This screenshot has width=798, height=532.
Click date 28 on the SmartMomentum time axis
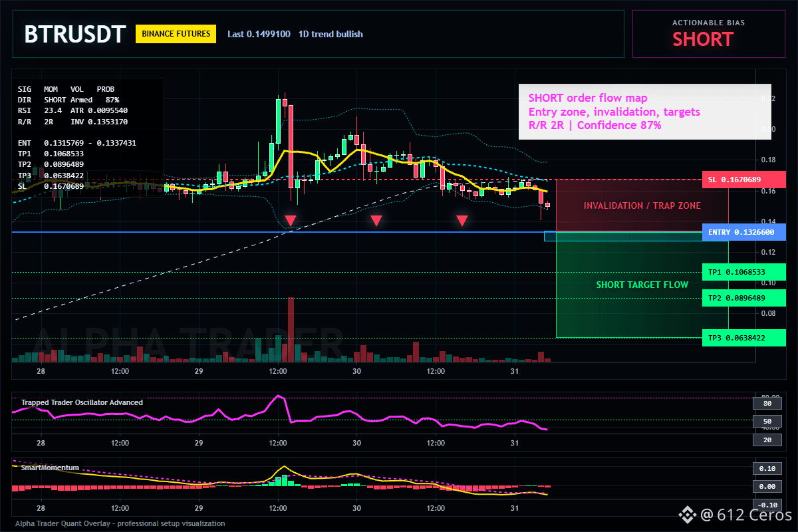(x=41, y=507)
